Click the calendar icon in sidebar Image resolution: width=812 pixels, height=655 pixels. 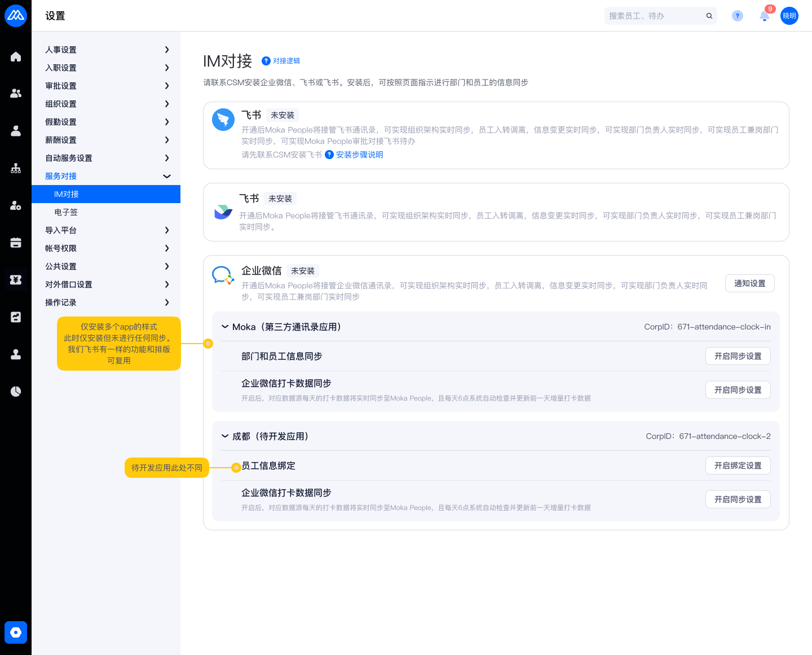pyautogui.click(x=16, y=243)
